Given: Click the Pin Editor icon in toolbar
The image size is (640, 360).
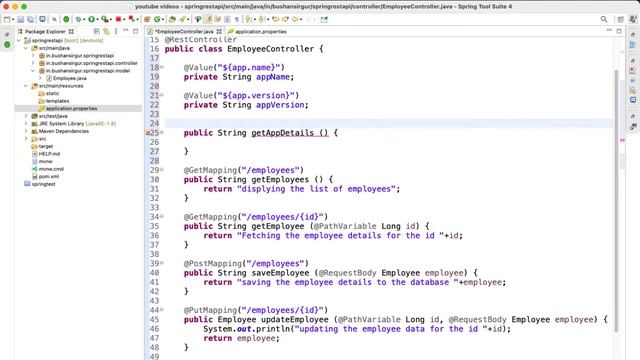Looking at the screenshot, I should point(324,19).
